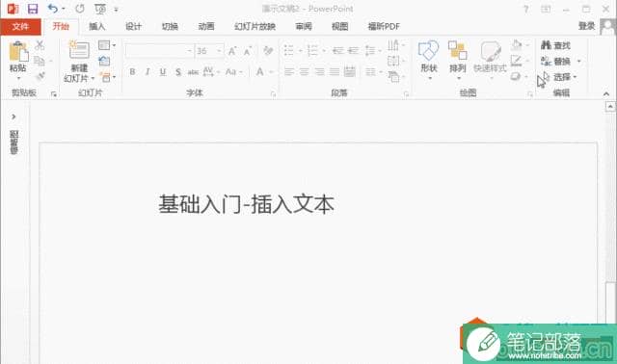Expand the slide thumbnail pane chevron
Image resolution: width=617 pixels, height=364 pixels.
point(13,117)
